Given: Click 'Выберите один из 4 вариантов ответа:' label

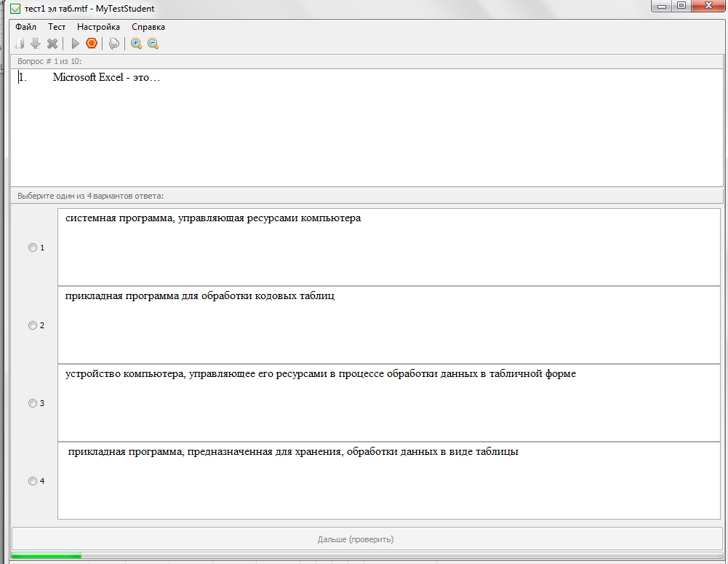Looking at the screenshot, I should click(x=90, y=196).
